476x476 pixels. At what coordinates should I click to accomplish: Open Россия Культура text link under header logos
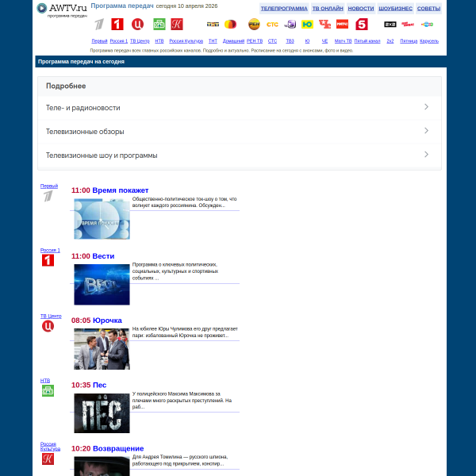[186, 41]
